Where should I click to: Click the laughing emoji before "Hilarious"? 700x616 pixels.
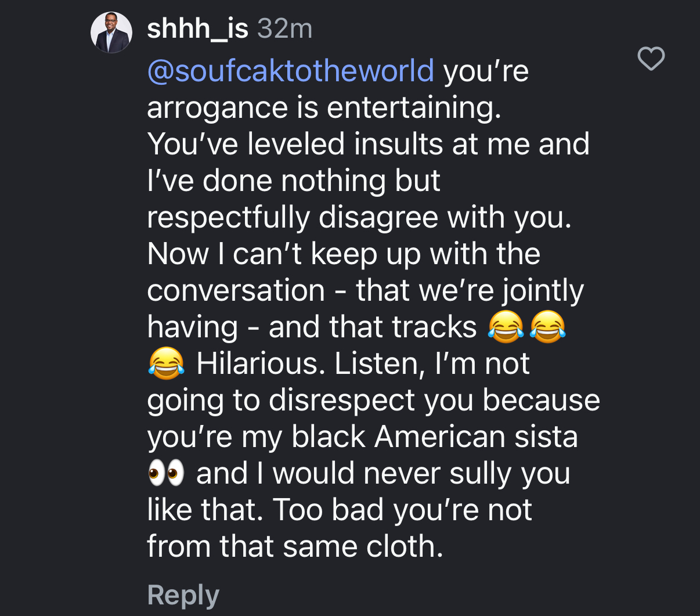tap(166, 364)
